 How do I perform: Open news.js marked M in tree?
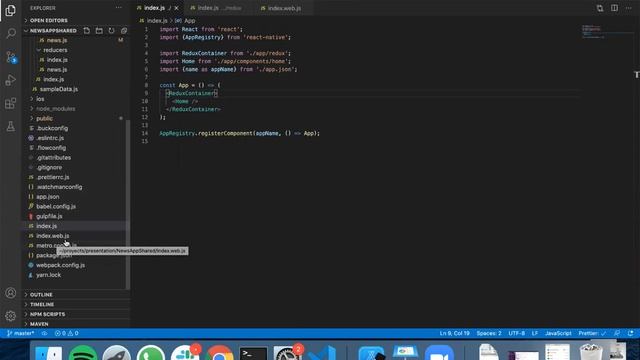57,40
